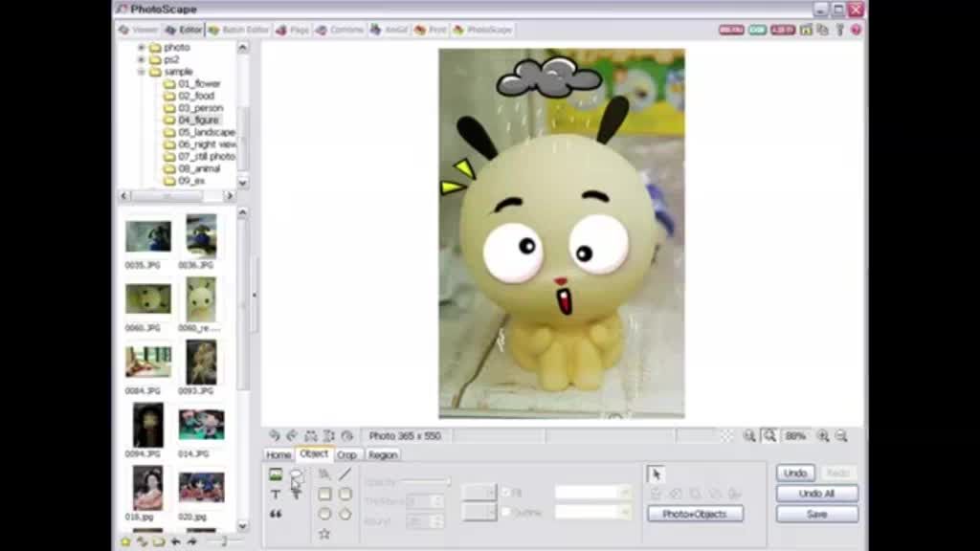
Task: Expand the ps2 folder node
Action: tap(142, 59)
